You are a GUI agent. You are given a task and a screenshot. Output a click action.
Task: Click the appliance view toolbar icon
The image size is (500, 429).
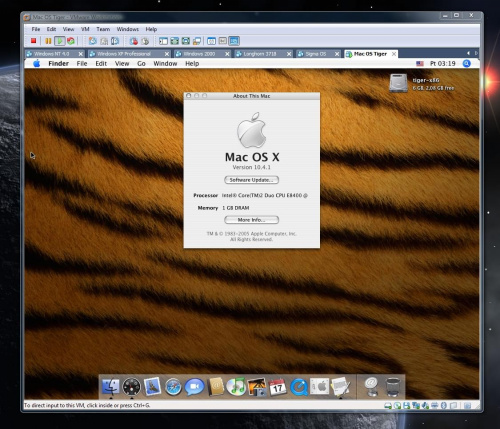(x=223, y=41)
